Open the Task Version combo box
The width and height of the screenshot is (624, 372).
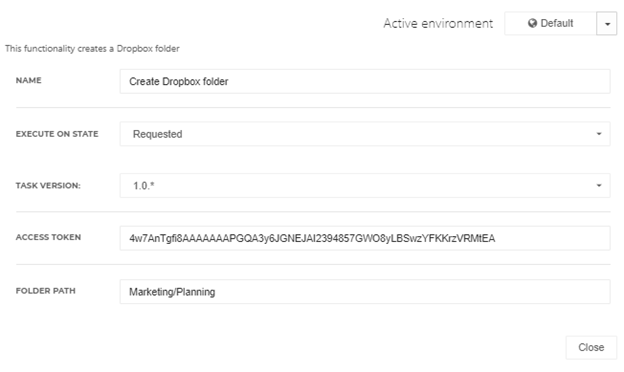pos(365,186)
